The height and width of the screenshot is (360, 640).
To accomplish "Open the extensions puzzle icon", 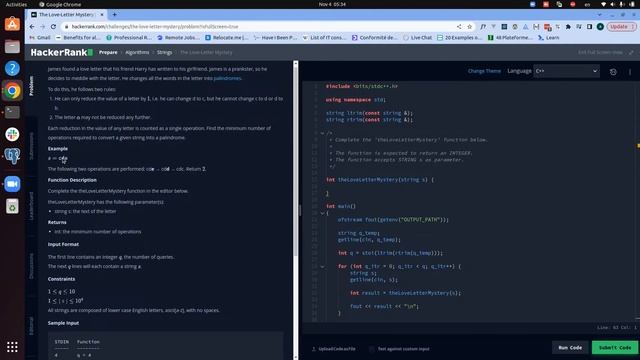I will (568, 27).
